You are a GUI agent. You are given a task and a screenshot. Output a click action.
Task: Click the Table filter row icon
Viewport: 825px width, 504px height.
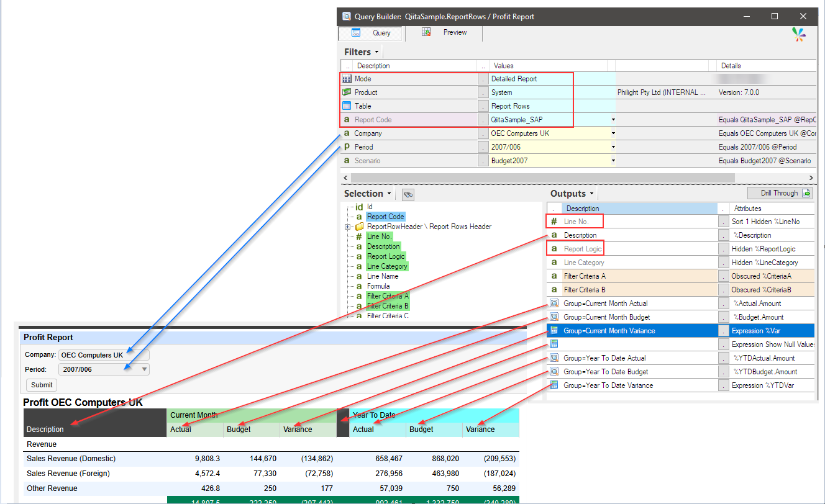347,106
